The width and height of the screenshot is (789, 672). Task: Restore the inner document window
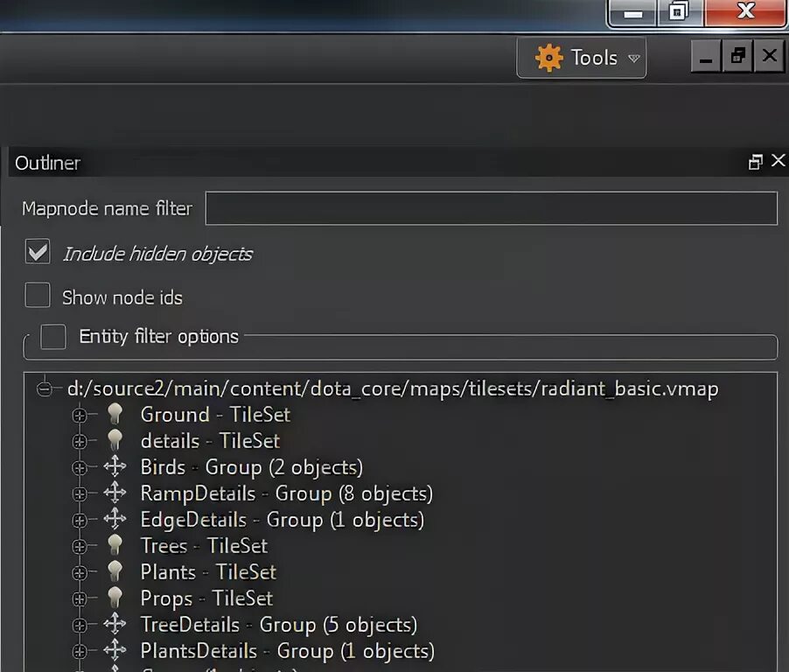click(x=737, y=56)
